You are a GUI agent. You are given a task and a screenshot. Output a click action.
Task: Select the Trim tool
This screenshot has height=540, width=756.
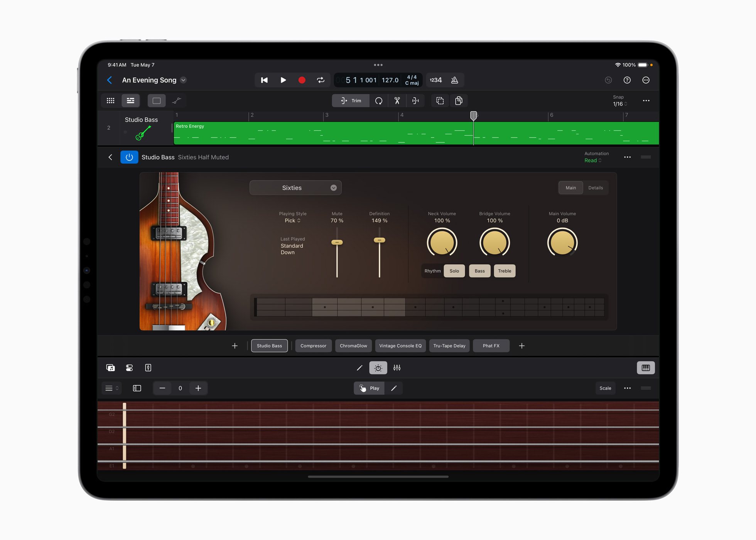pyautogui.click(x=350, y=101)
